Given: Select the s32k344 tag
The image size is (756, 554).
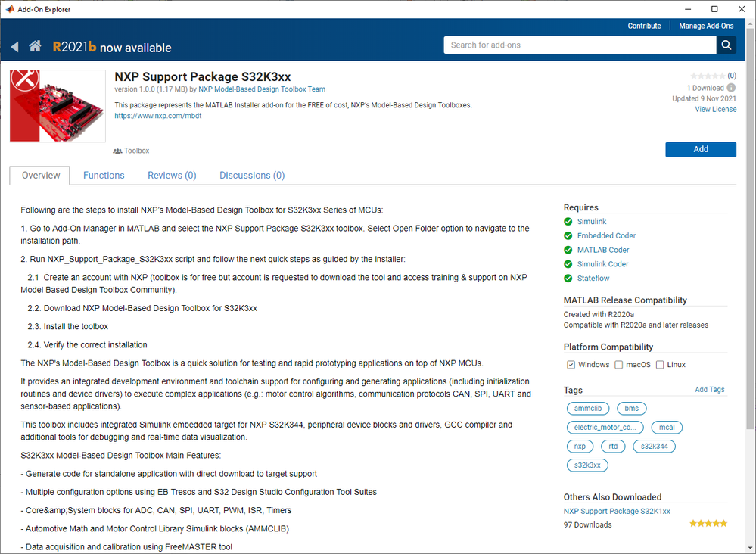Looking at the screenshot, I should (655, 447).
